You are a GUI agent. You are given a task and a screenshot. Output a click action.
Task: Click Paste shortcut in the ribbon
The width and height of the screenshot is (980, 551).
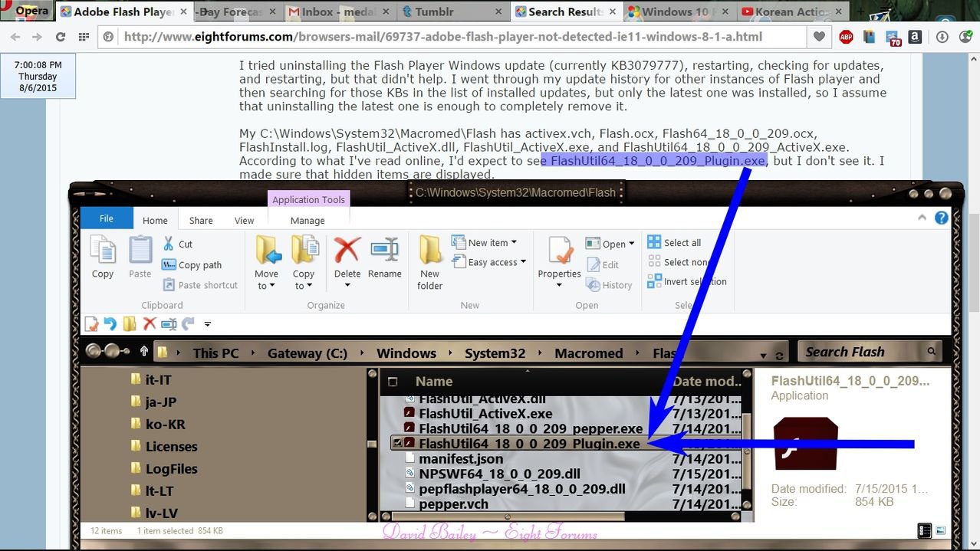tap(200, 285)
